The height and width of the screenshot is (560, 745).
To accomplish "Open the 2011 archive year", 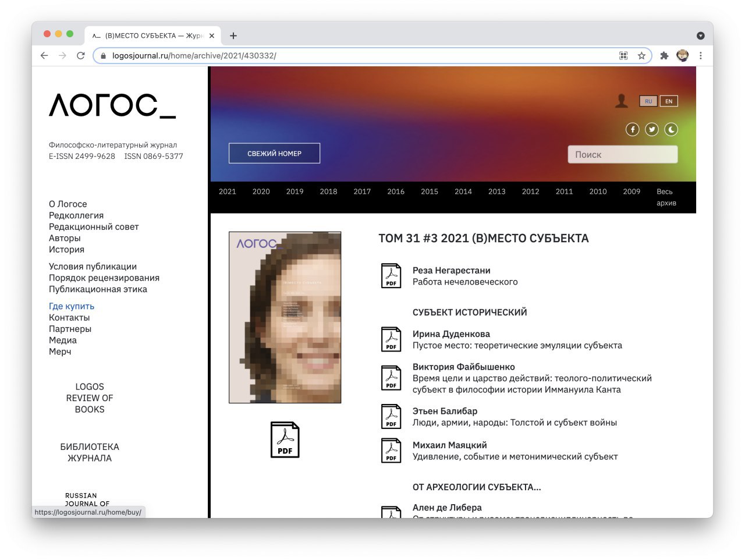I will 565,192.
